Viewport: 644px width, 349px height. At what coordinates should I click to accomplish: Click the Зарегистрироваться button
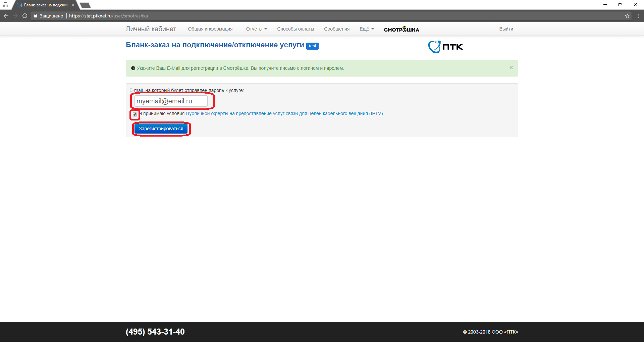(161, 129)
